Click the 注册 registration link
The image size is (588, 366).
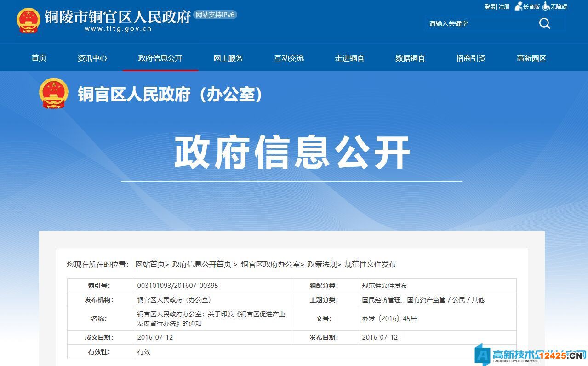click(503, 7)
